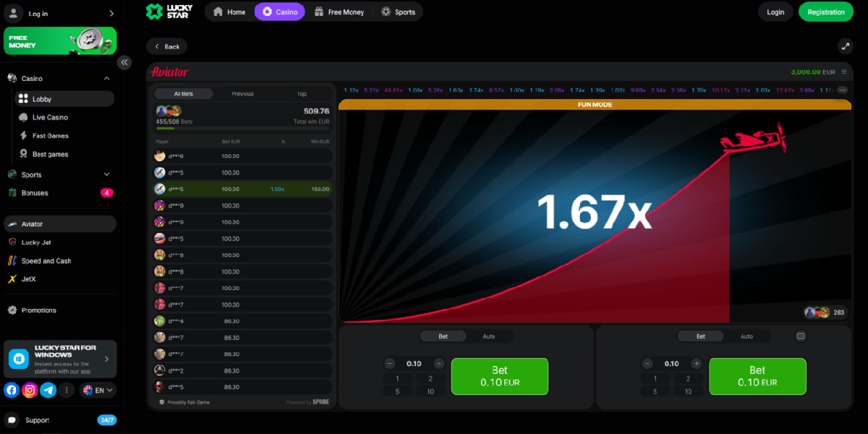
Task: Expand the Log in chevron
Action: [x=111, y=13]
